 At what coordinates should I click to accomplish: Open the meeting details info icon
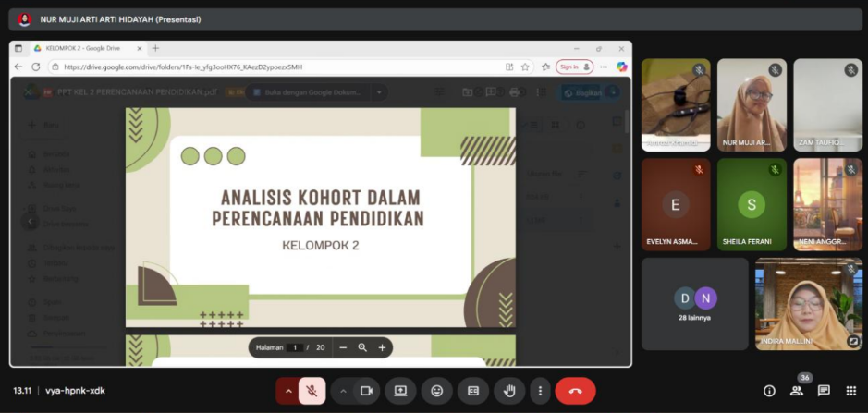(769, 391)
